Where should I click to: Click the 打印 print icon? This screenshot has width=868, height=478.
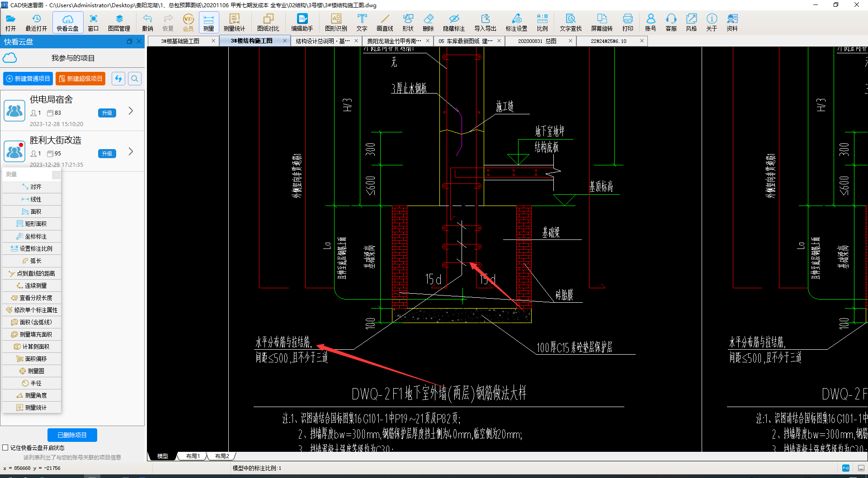pyautogui.click(x=627, y=22)
